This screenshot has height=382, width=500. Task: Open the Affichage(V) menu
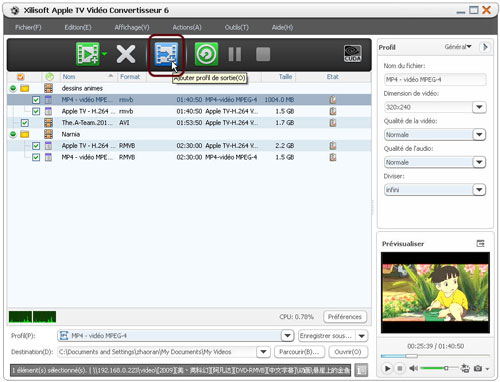click(x=132, y=27)
